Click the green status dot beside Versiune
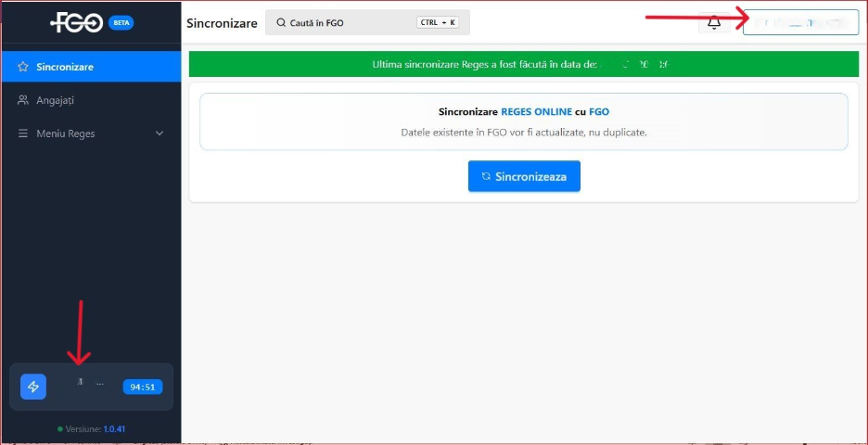Image resolution: width=868 pixels, height=445 pixels. pos(59,429)
